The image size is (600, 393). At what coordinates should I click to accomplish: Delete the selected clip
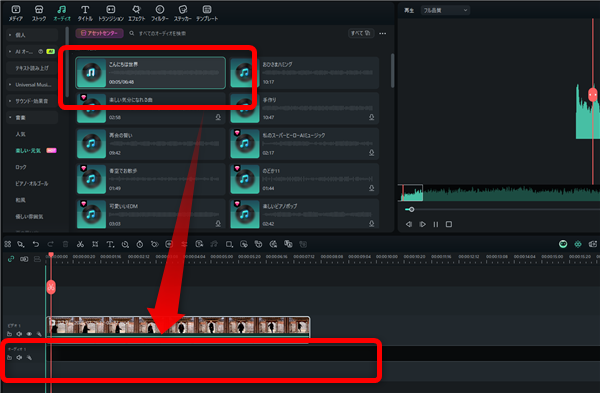[65, 244]
